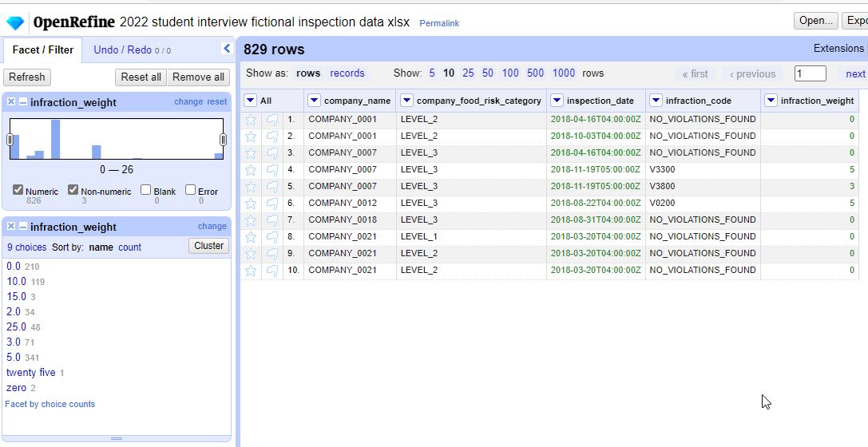The image size is (868, 447).
Task: Flag row 3
Action: coord(271,152)
